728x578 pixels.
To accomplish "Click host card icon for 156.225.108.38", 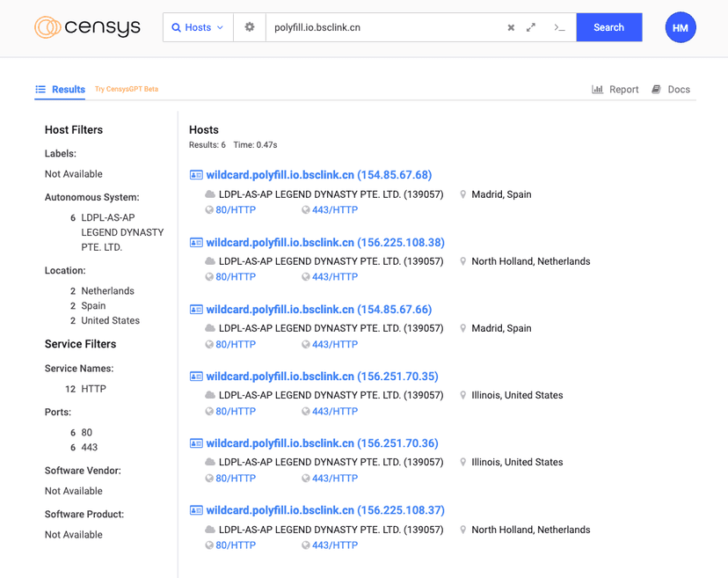I will (x=196, y=243).
